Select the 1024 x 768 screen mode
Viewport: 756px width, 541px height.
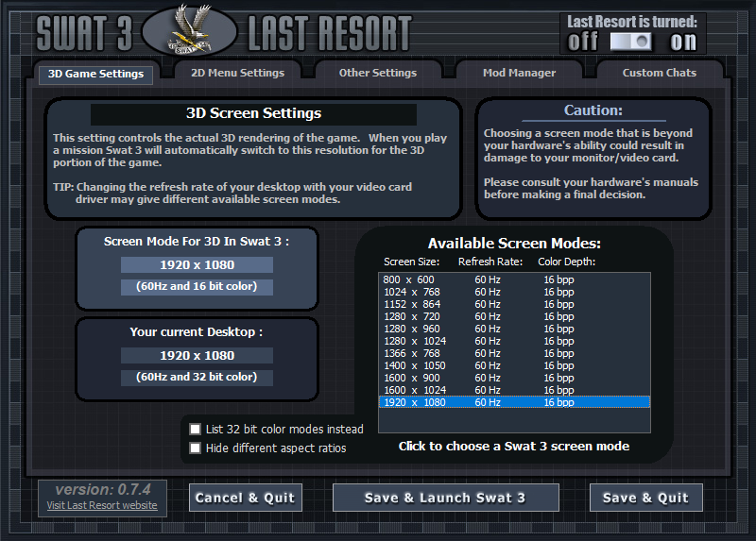[x=514, y=292]
